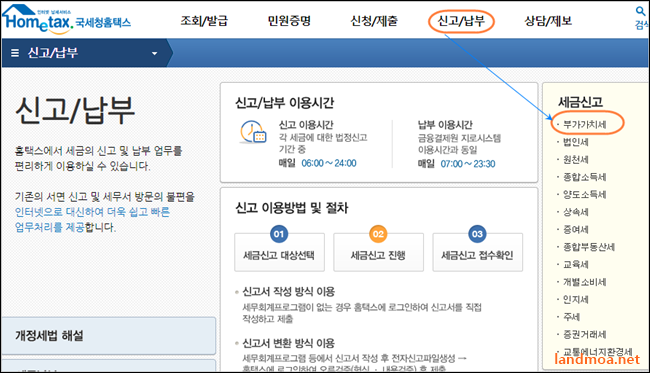The width and height of the screenshot is (650, 373).
Task: Open the search magnifier icon
Action: pos(640,11)
